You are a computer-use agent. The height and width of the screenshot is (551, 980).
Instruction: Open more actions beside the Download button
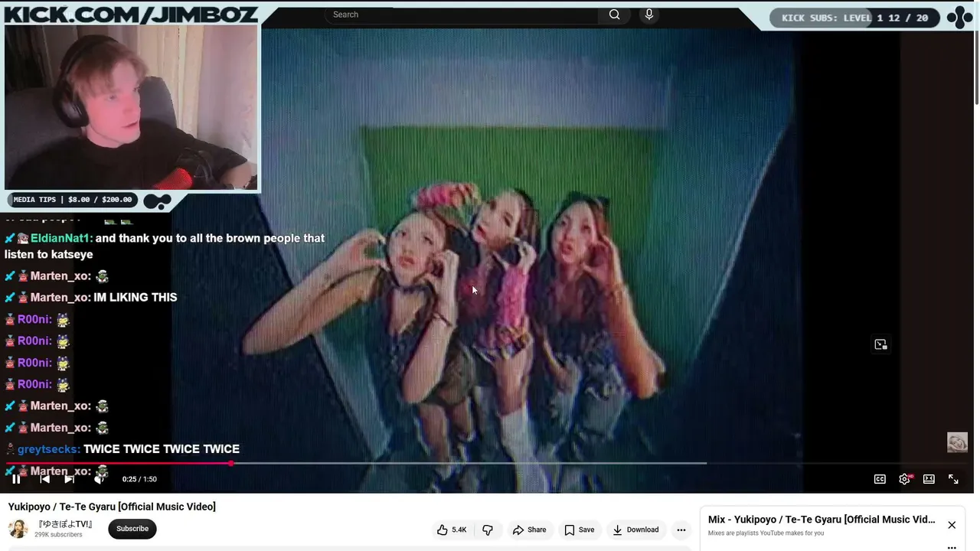click(681, 530)
